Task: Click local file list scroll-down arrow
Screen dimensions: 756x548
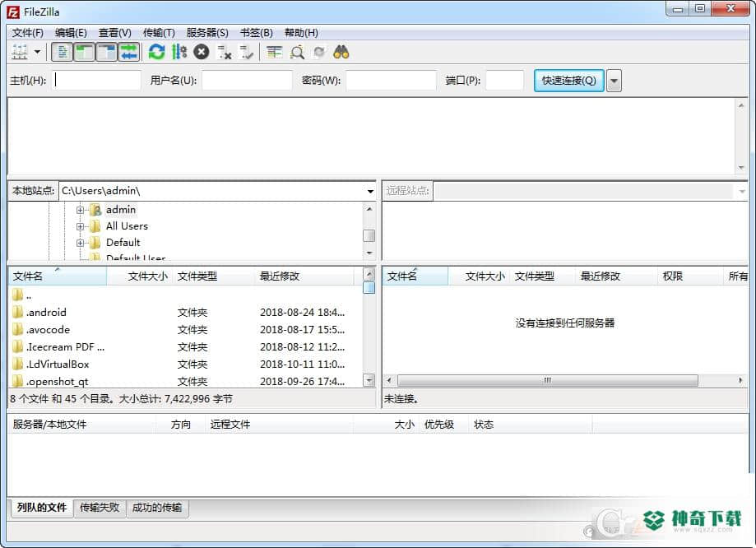Action: click(369, 381)
